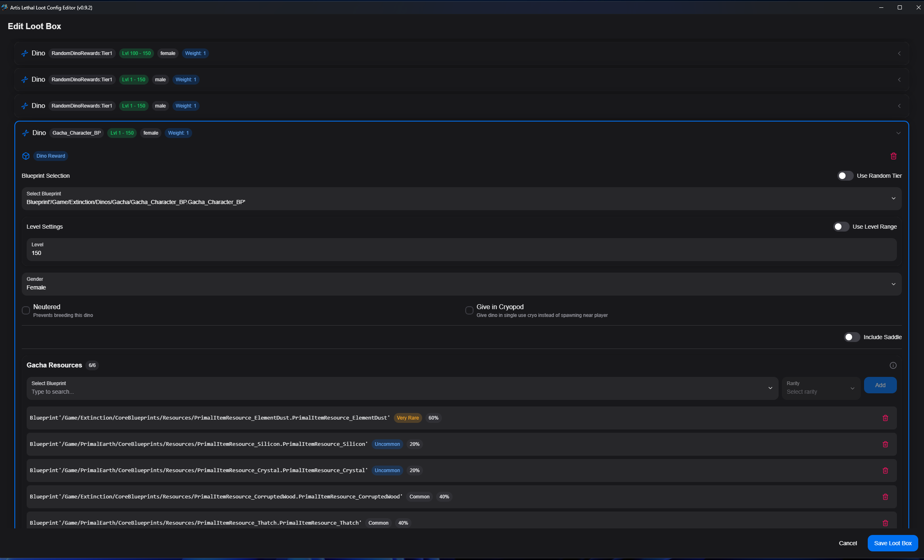Collapse the Gacha_Character_BP Dino entry
This screenshot has height=560, width=924.
(x=898, y=133)
